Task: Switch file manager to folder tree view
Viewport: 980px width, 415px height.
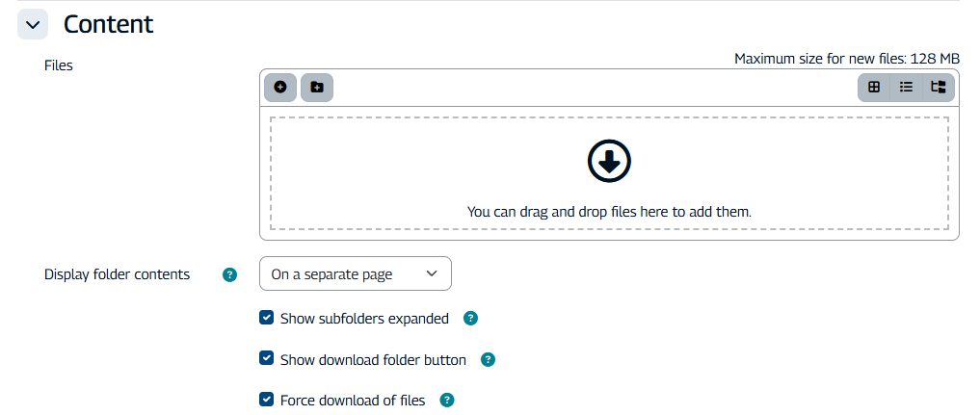Action: [x=938, y=87]
